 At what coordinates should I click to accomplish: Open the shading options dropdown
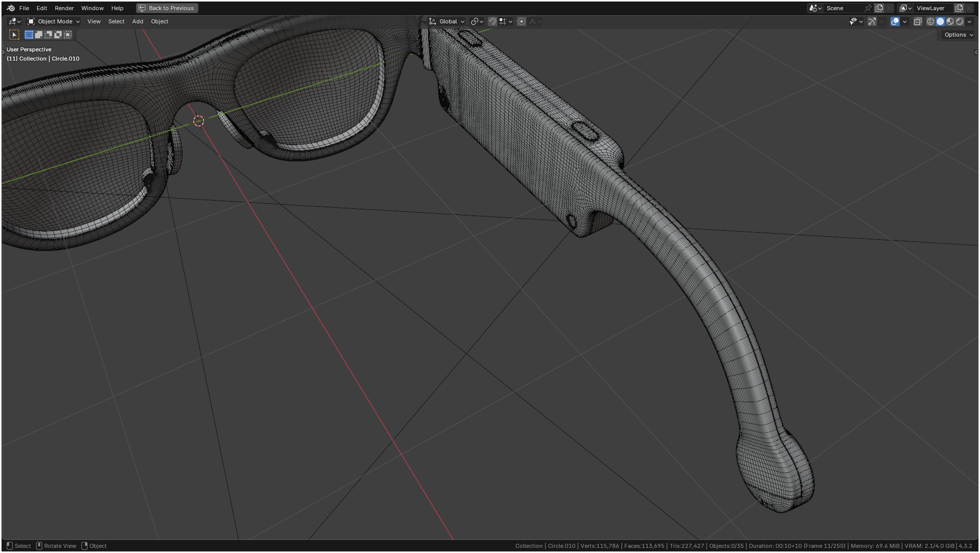[x=969, y=21]
